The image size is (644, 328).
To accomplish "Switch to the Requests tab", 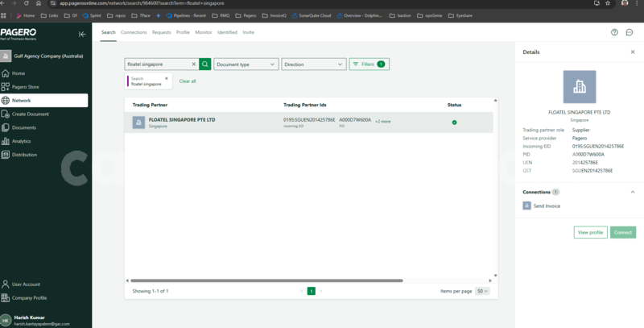I will 162,32.
